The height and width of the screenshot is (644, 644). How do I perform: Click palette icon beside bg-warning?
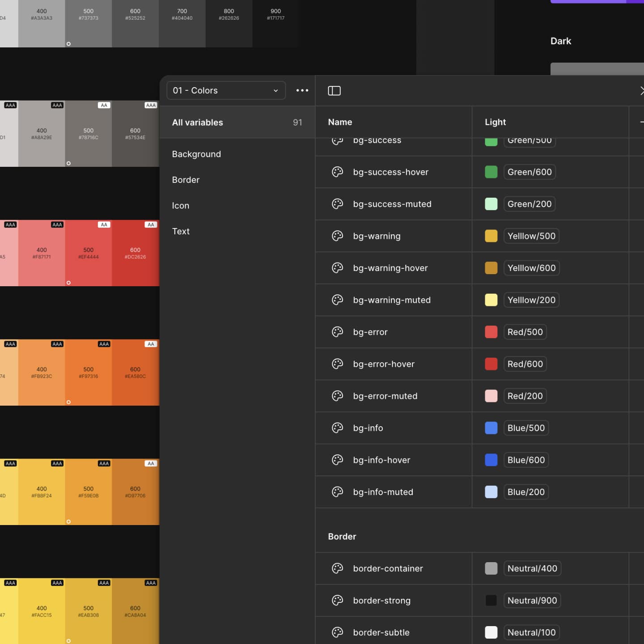tap(337, 236)
